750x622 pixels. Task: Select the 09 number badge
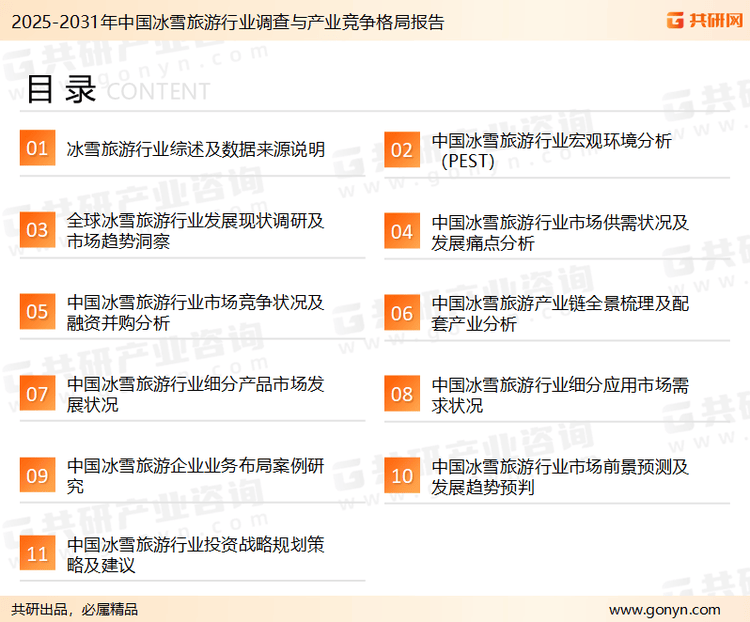pos(37,475)
